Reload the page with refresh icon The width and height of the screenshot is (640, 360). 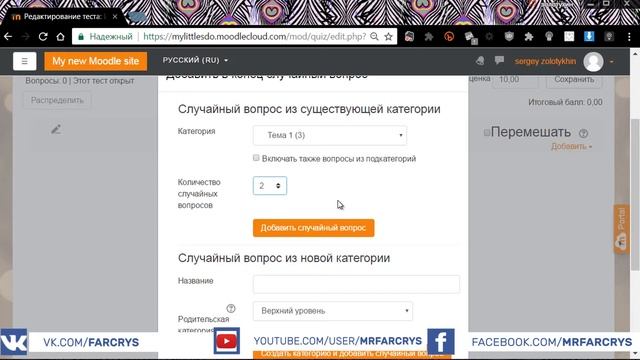[43, 37]
